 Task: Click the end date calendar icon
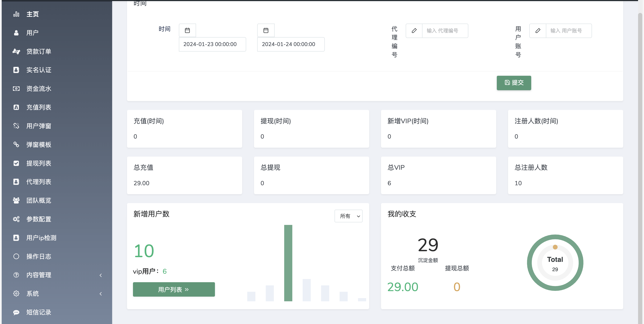pyautogui.click(x=266, y=31)
